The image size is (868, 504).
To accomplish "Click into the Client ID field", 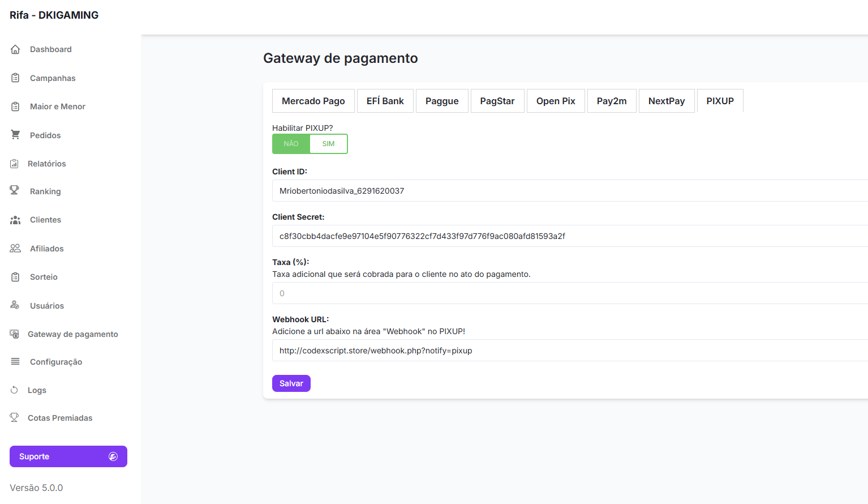I will coord(566,191).
